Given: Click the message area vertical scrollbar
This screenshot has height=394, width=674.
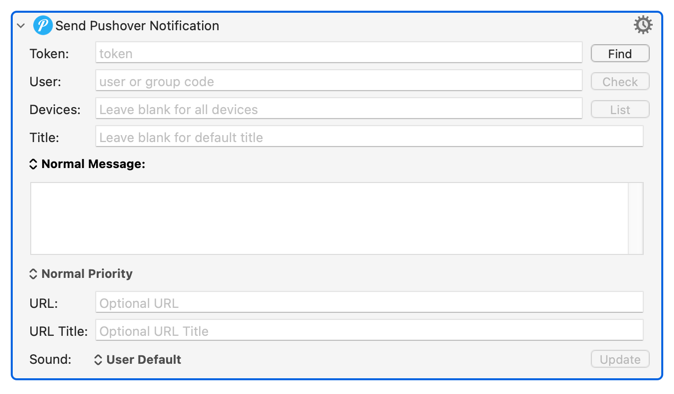Looking at the screenshot, I should 636,218.
